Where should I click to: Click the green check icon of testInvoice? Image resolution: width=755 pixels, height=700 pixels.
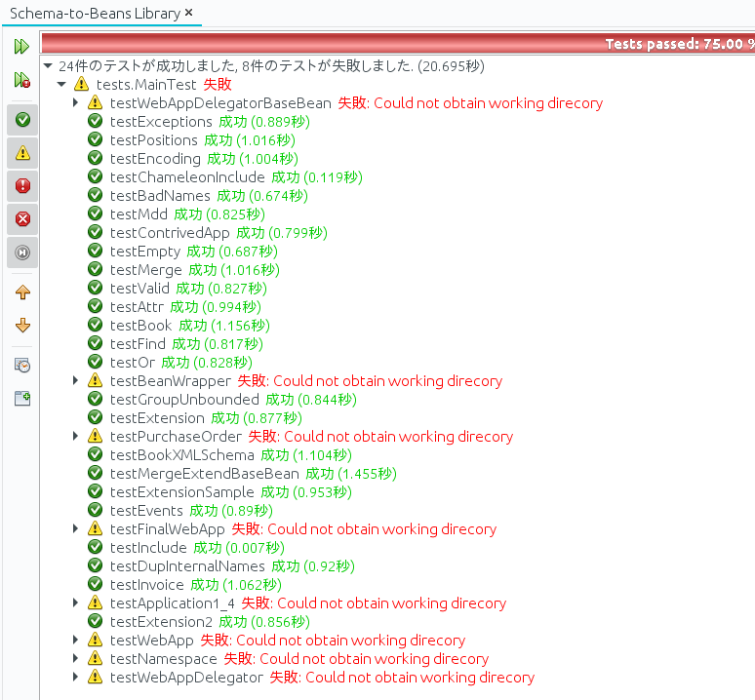[96, 584]
